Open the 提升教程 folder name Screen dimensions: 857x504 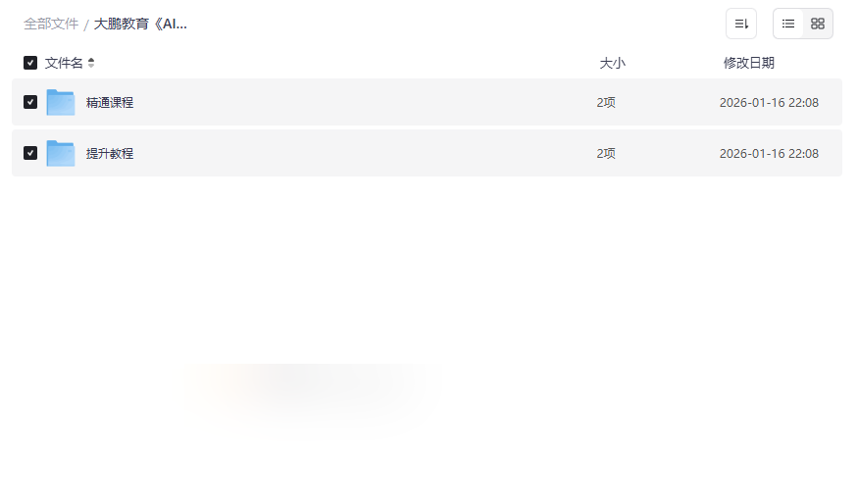[x=110, y=153]
